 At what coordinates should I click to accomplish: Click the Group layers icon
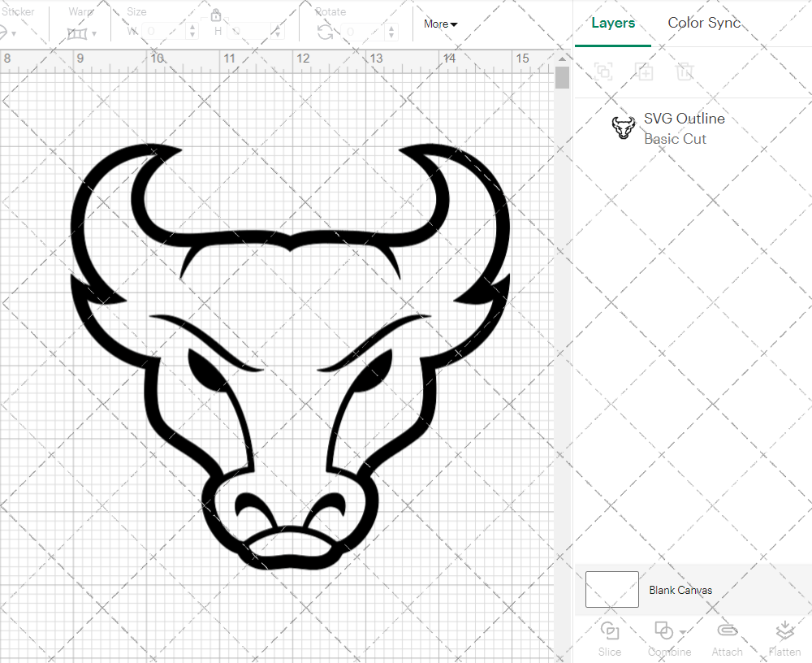[x=603, y=71]
